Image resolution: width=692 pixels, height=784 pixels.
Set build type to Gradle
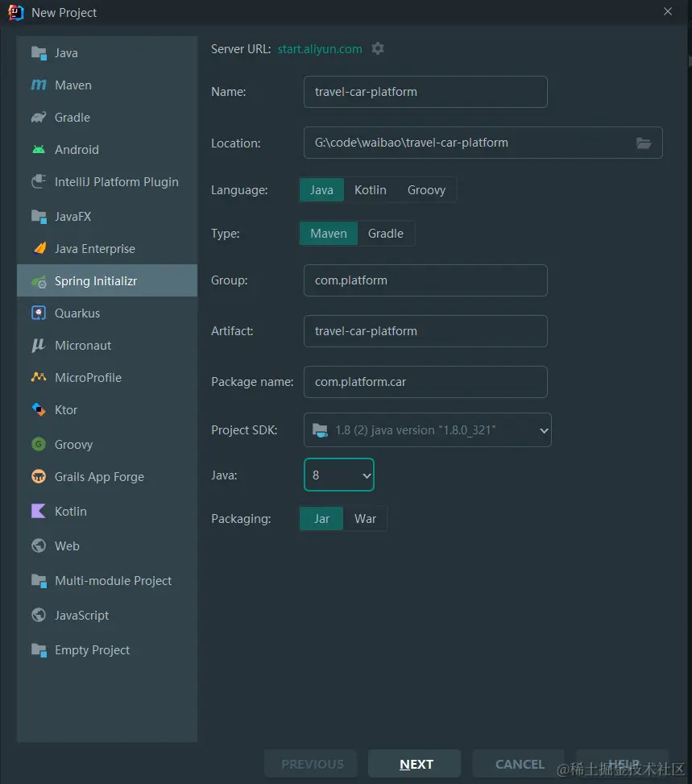(386, 234)
